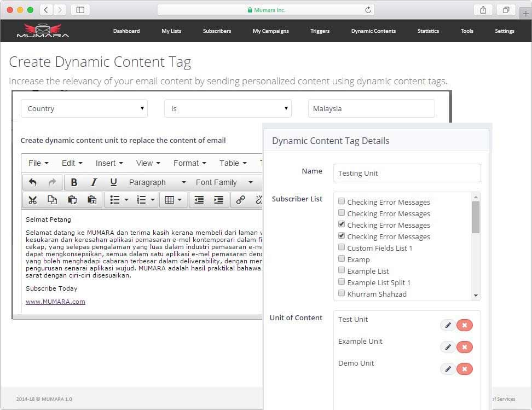Enable the Example List Split 1 checkbox
This screenshot has height=410, width=532.
click(342, 282)
